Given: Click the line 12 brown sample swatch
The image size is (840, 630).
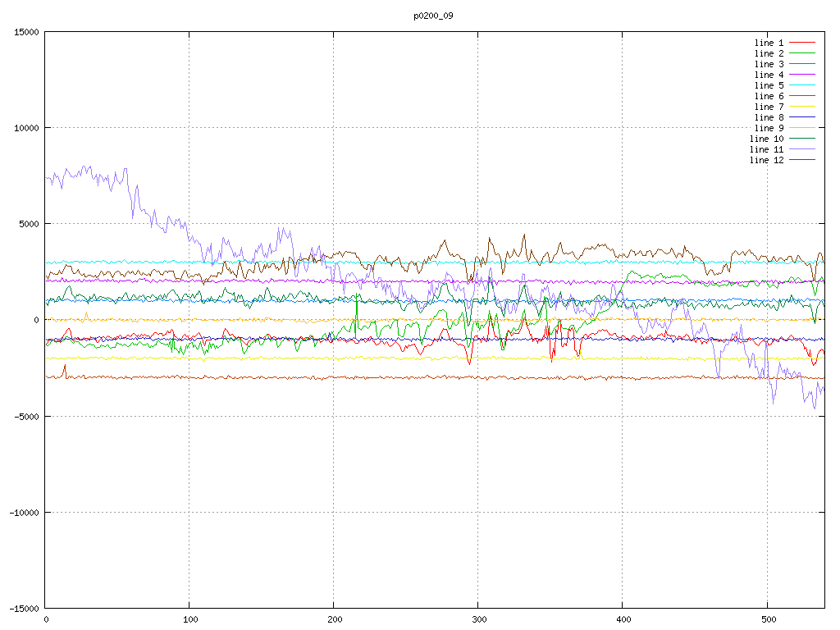Looking at the screenshot, I should [802, 160].
